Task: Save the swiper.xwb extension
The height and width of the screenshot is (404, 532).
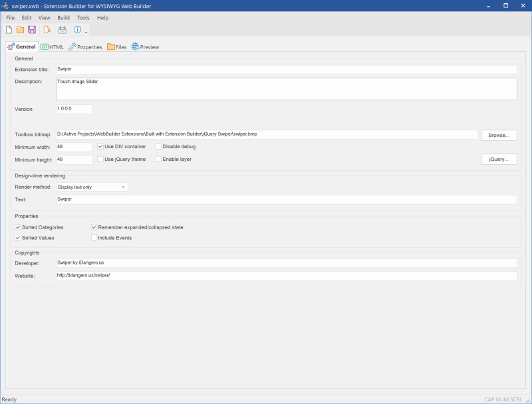Action: tap(32, 29)
